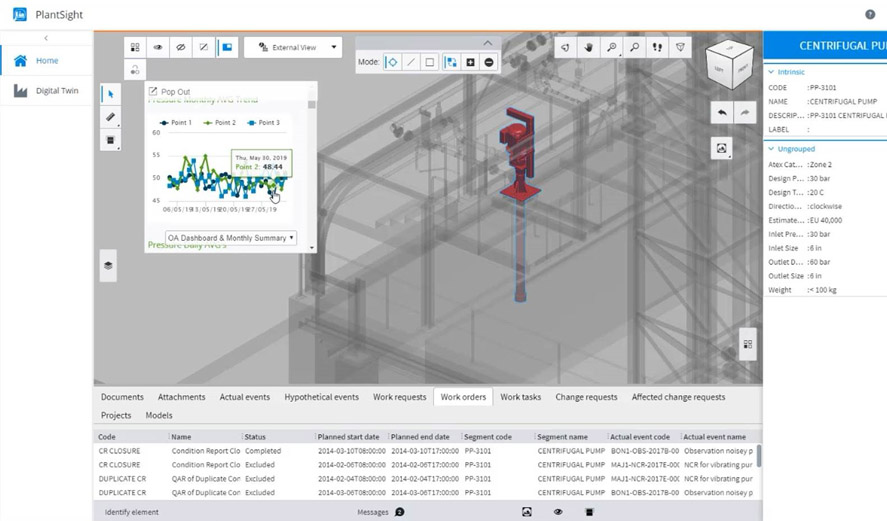
Task: Click the window area zoom magnifier
Action: point(635,48)
